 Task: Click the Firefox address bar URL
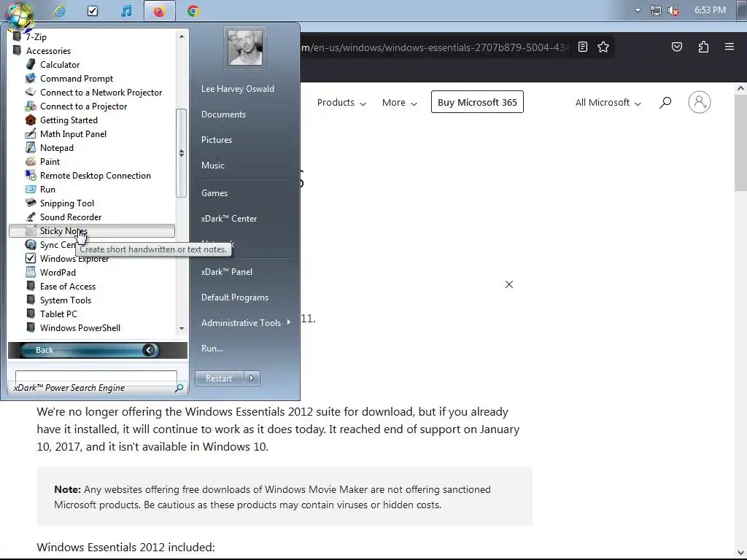(x=435, y=47)
